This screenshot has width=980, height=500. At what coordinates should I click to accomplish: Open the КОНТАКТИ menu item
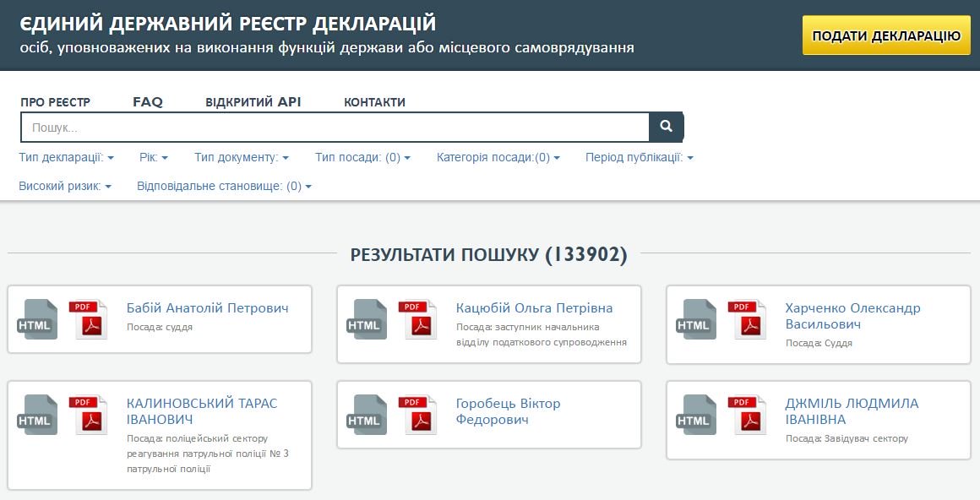pyautogui.click(x=374, y=102)
